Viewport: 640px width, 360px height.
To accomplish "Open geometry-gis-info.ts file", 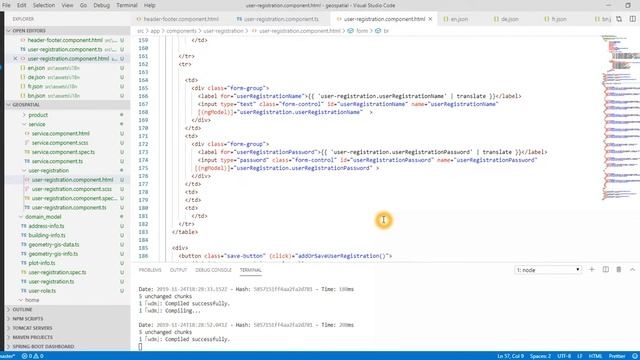I will (53, 254).
